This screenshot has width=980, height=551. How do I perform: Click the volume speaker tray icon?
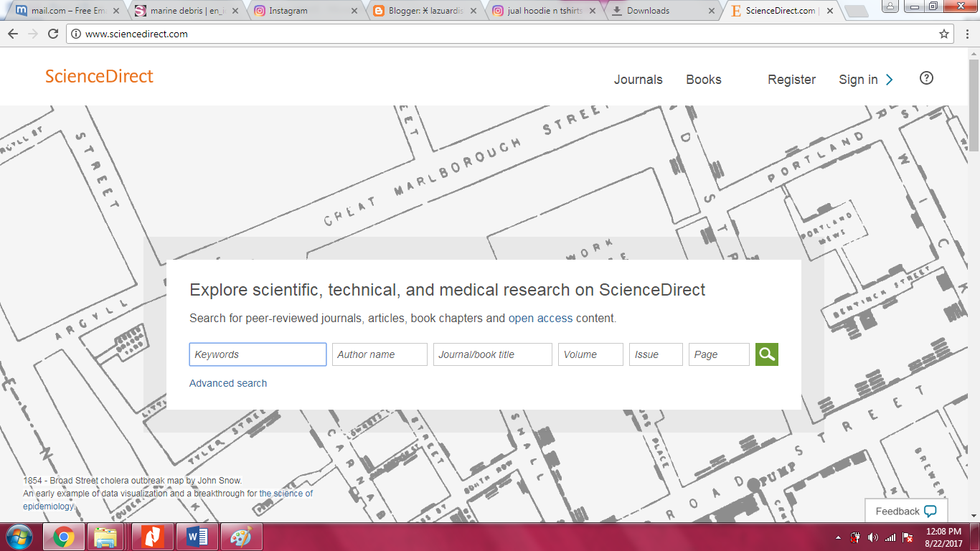(872, 537)
